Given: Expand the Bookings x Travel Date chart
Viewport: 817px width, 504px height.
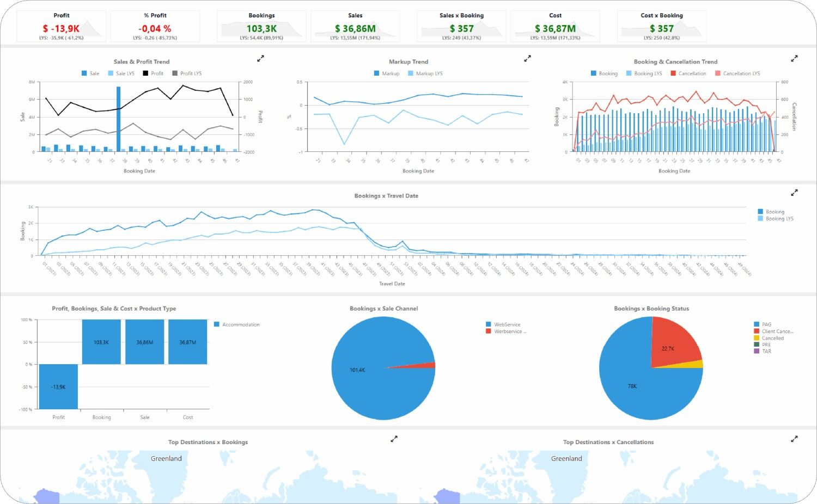Looking at the screenshot, I should click(x=794, y=192).
